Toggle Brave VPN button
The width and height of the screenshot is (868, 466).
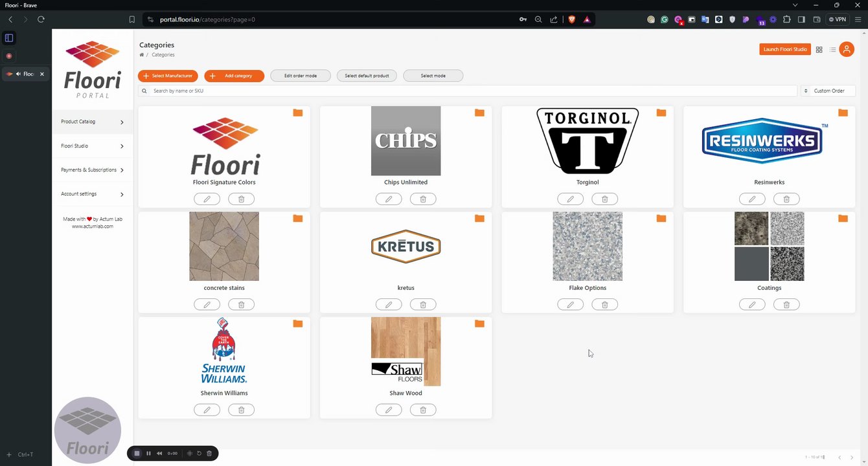click(x=838, y=19)
